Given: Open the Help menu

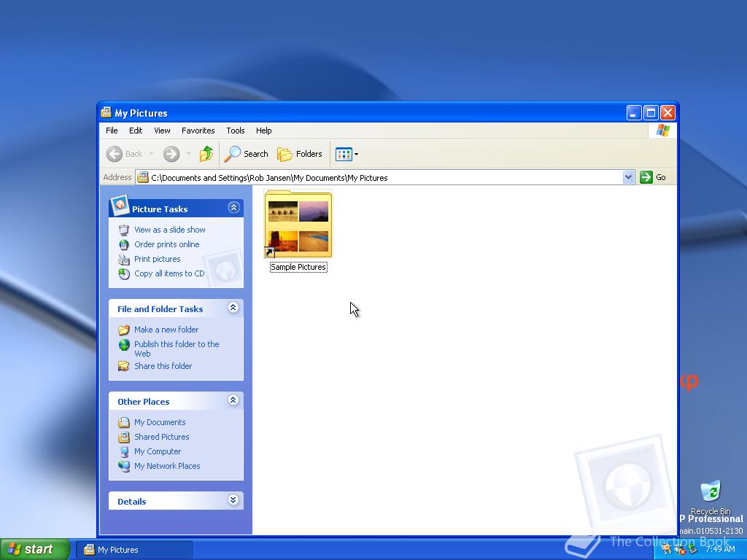Looking at the screenshot, I should point(264,131).
